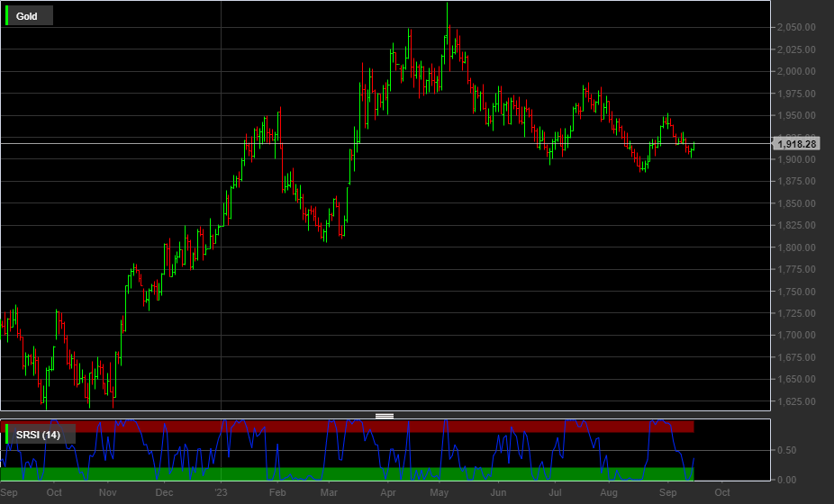Click the 1,825.00 price axis label
Image resolution: width=834 pixels, height=504 pixels.
[x=796, y=225]
